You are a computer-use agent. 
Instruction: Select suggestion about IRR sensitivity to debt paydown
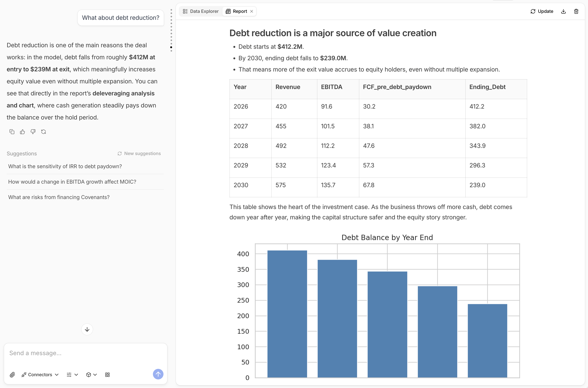65,166
